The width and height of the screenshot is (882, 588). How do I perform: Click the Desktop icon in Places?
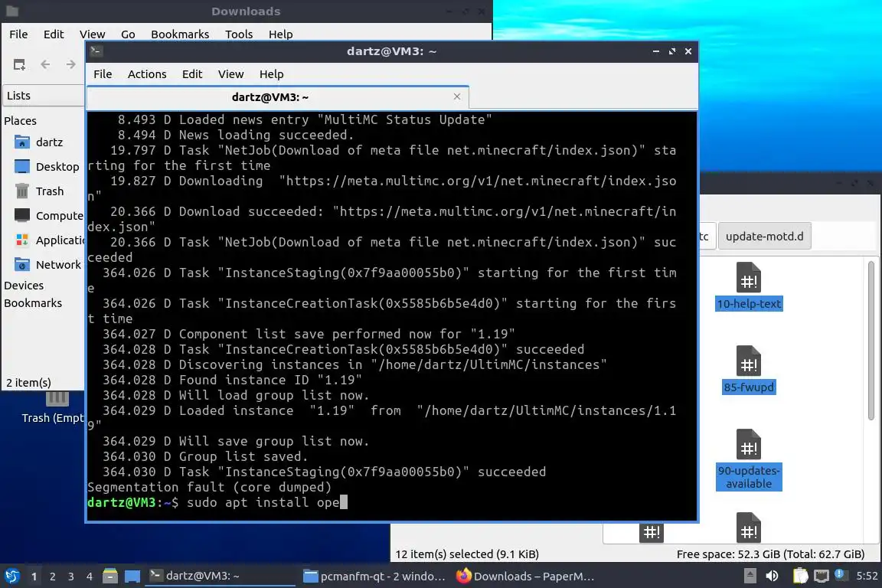(22, 167)
